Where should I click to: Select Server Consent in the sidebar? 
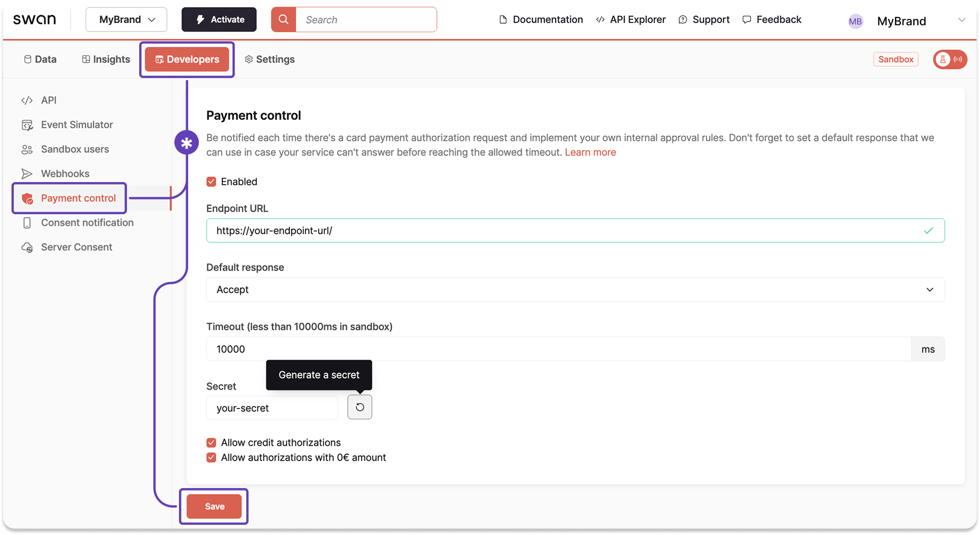tap(76, 247)
